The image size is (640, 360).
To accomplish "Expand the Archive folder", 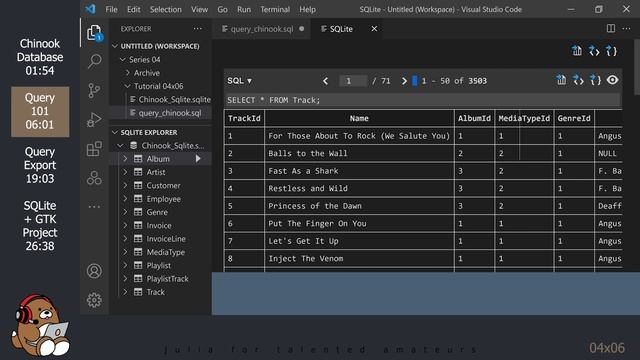I will (x=127, y=73).
